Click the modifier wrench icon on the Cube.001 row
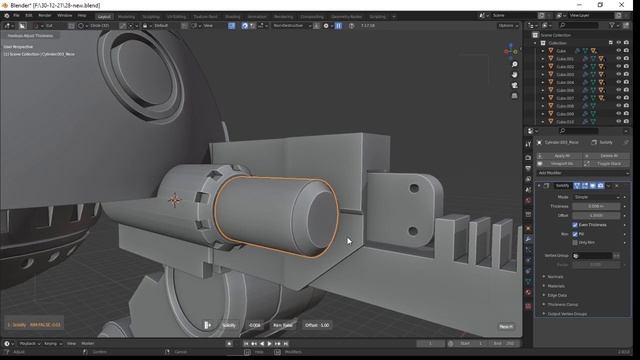 (585, 59)
